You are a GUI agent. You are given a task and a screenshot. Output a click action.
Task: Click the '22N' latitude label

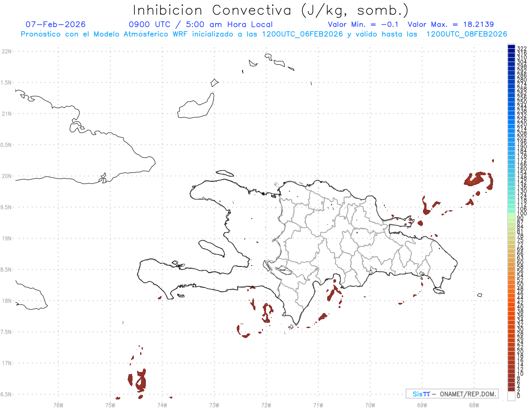click(6, 51)
